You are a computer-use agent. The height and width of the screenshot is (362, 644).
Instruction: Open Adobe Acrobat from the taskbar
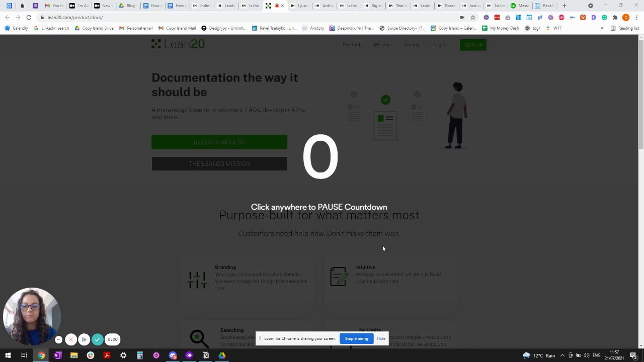tap(107, 355)
